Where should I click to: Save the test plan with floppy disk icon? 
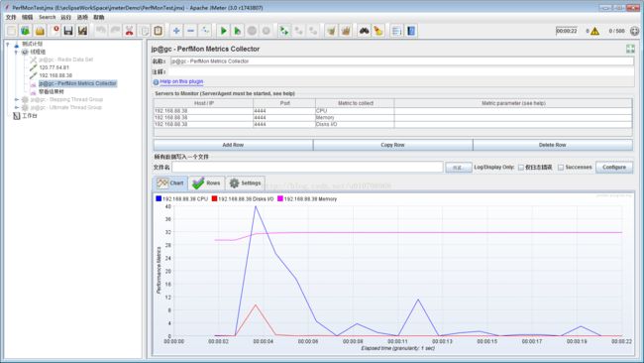point(68,31)
